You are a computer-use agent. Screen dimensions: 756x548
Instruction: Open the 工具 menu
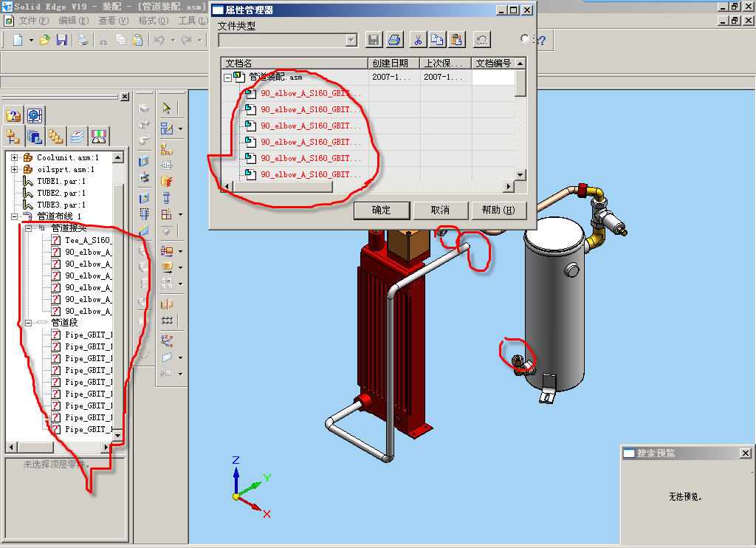point(193,21)
